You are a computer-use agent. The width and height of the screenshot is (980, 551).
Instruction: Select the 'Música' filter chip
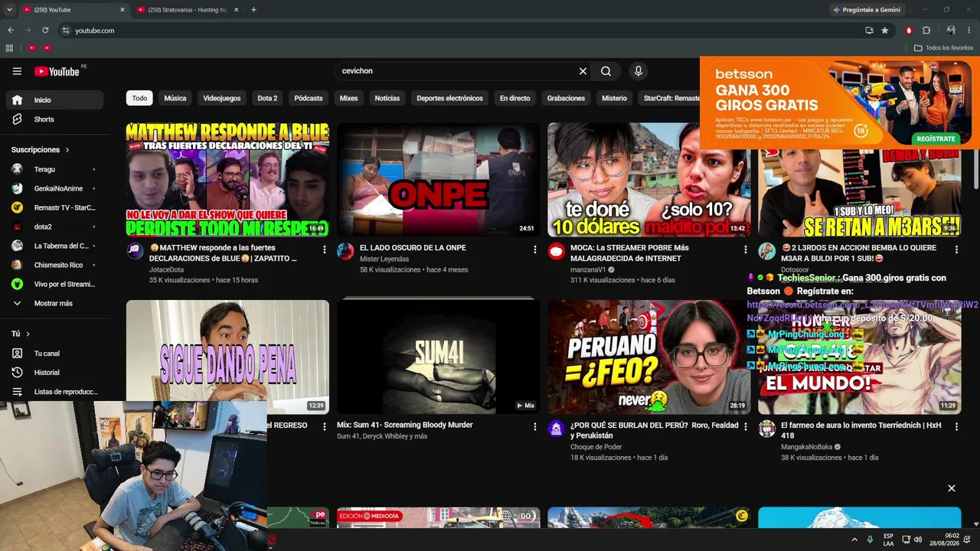tap(175, 98)
